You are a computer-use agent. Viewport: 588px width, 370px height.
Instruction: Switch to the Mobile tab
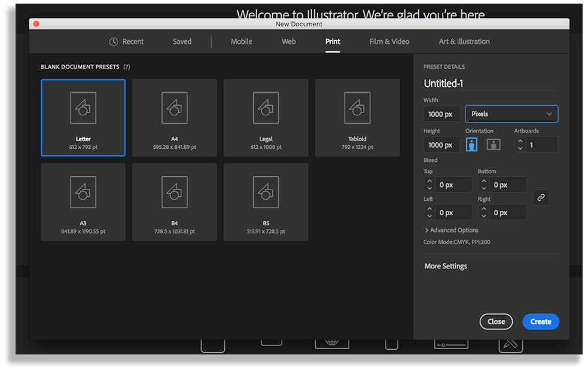(242, 42)
